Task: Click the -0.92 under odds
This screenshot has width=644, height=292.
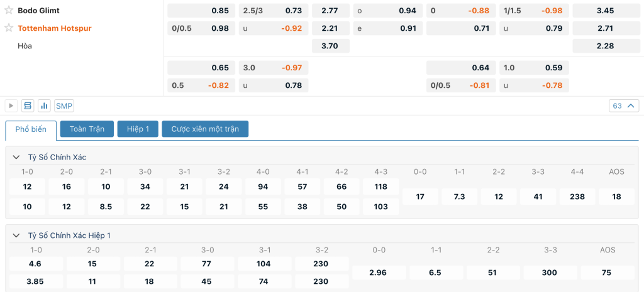Action: pos(274,28)
